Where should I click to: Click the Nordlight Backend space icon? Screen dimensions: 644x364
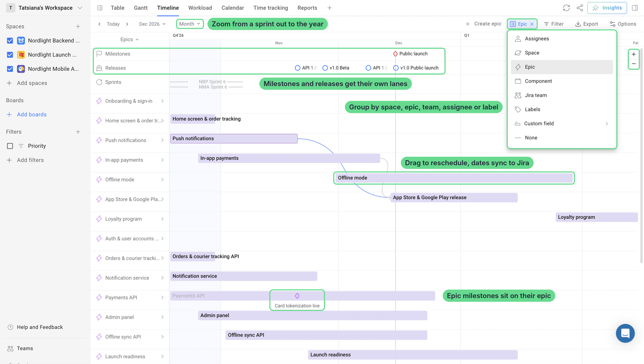[21, 41]
